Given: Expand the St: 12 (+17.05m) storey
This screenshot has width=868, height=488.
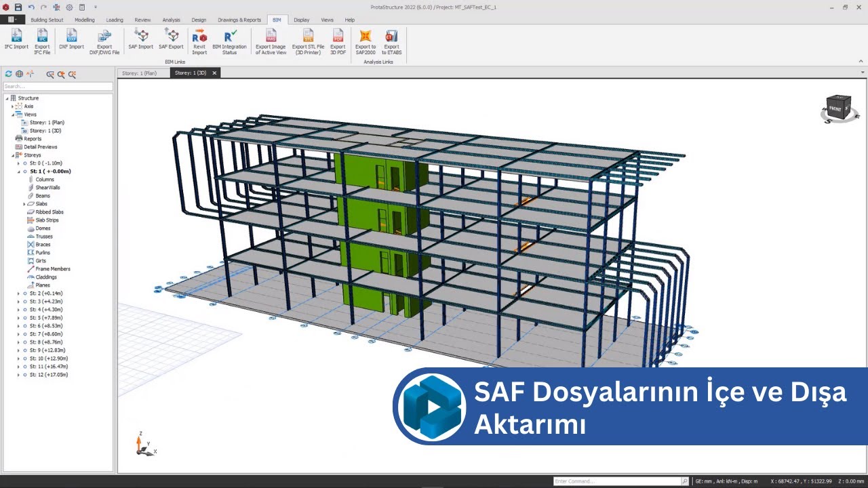Looking at the screenshot, I should point(19,375).
